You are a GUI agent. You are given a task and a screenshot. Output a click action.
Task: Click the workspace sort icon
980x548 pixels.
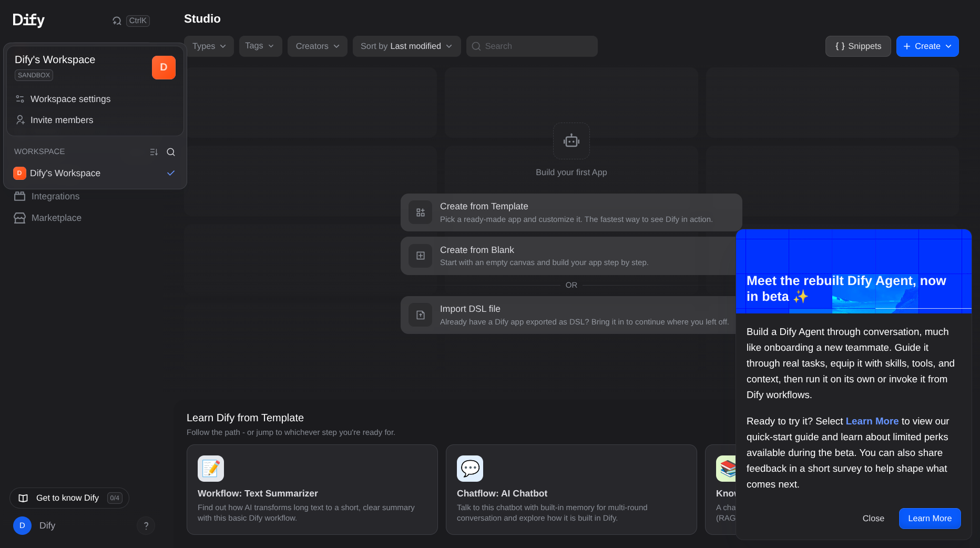tap(154, 152)
